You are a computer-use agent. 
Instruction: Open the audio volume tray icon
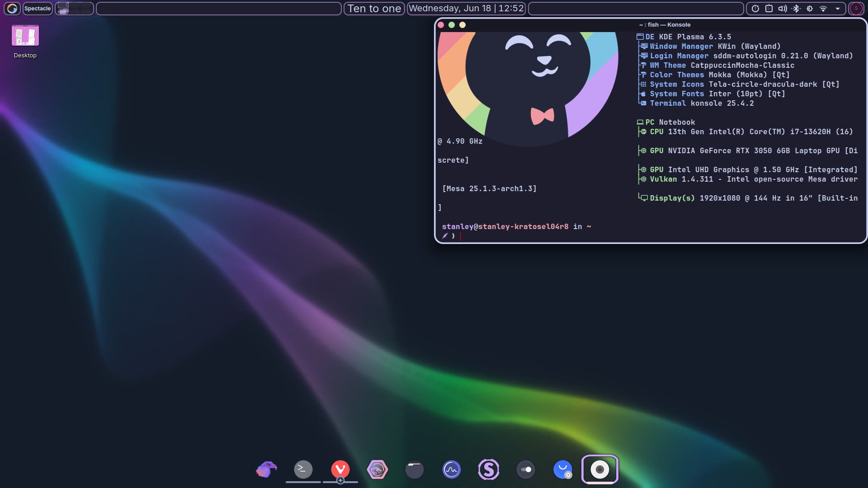783,8
